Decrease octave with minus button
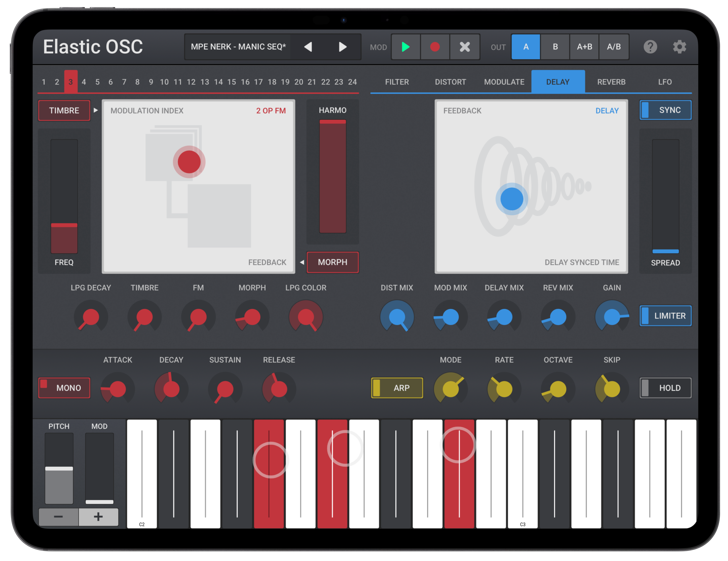Viewport: 728px width, 561px height. coord(58,517)
